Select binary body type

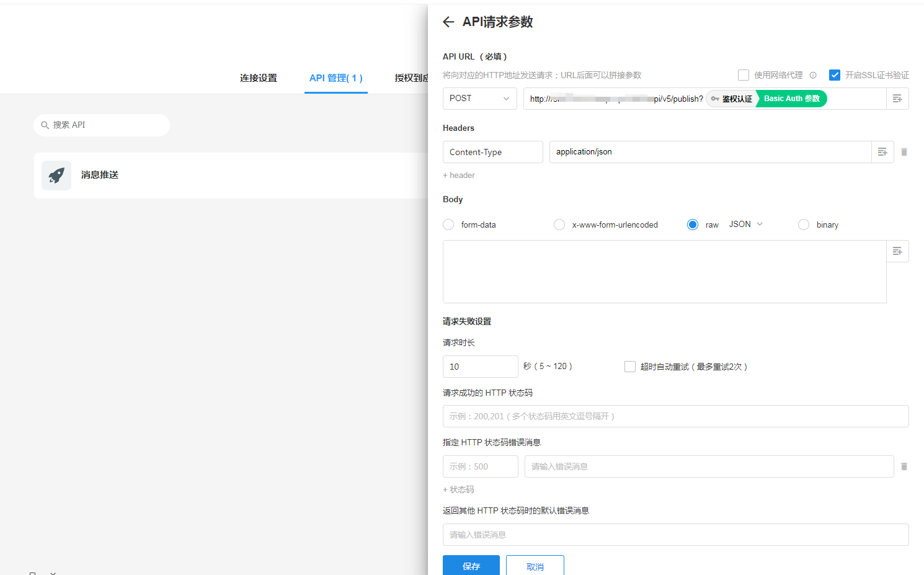(804, 225)
